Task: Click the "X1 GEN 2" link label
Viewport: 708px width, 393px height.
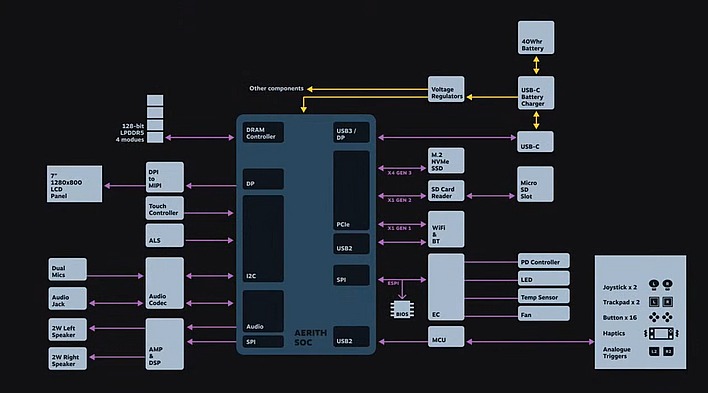Action: pyautogui.click(x=399, y=200)
